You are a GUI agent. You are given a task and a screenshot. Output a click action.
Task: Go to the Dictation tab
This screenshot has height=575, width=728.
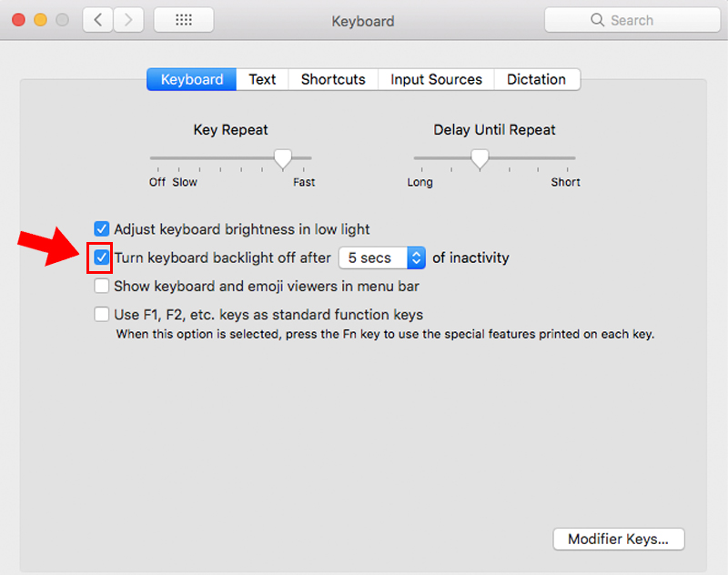(x=536, y=79)
